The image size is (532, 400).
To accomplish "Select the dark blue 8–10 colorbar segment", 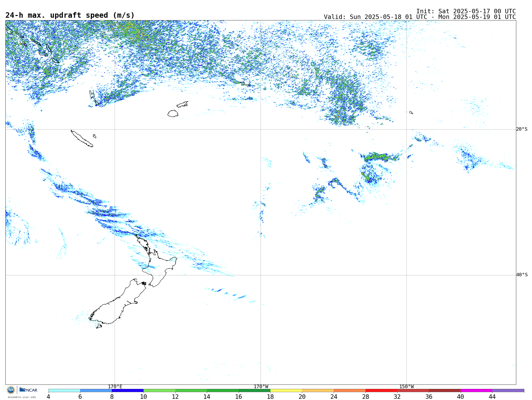I will click(128, 391).
